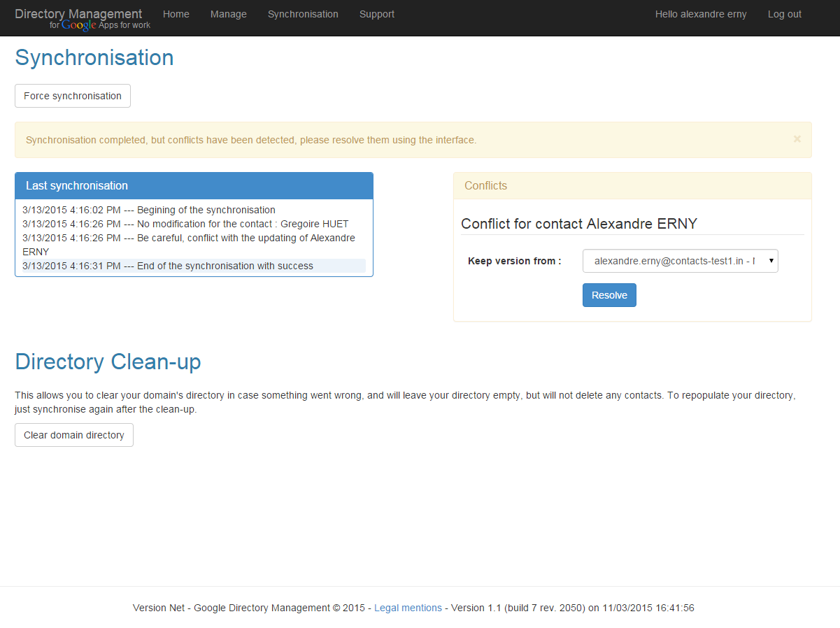840x628 pixels.
Task: Click the Directory Management brand title
Action: [x=78, y=13]
